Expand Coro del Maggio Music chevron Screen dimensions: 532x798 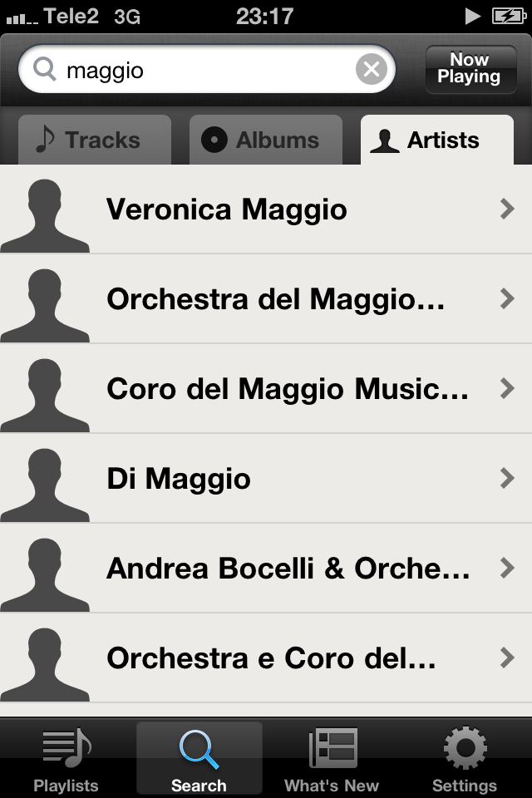click(x=507, y=389)
